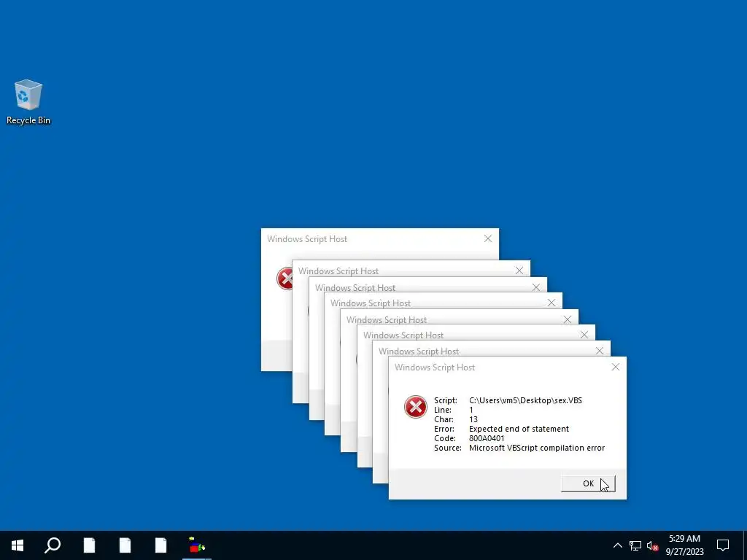Open the network status tray icon
Screen dimensions: 747x560
[635, 545]
